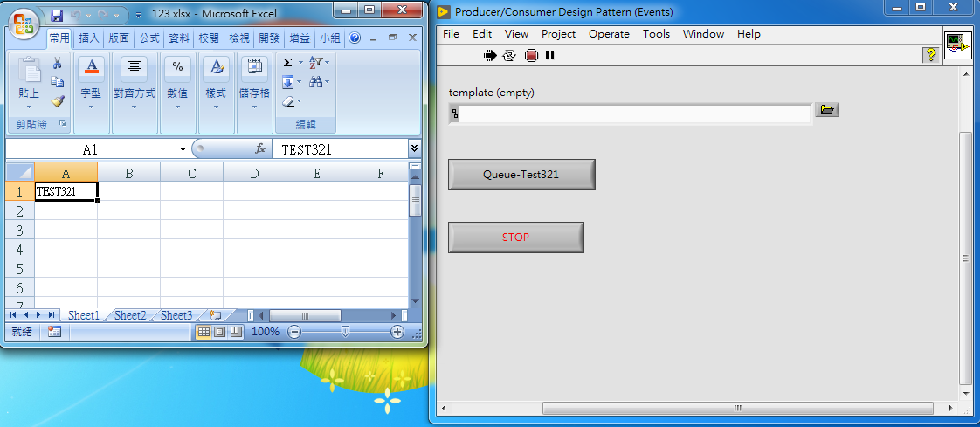Open the 開發 developer ribbon tab
Viewport: 980px width, 427px height.
pyautogui.click(x=269, y=38)
